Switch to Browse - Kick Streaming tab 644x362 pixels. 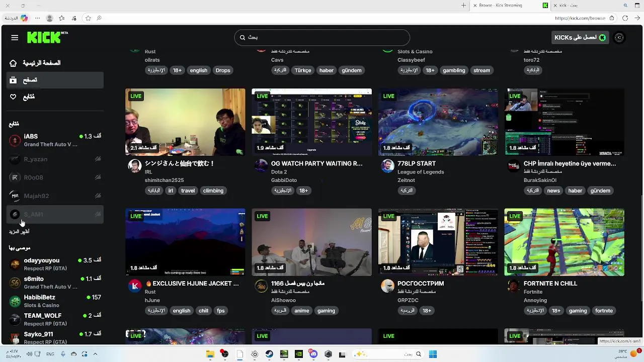tap(511, 6)
